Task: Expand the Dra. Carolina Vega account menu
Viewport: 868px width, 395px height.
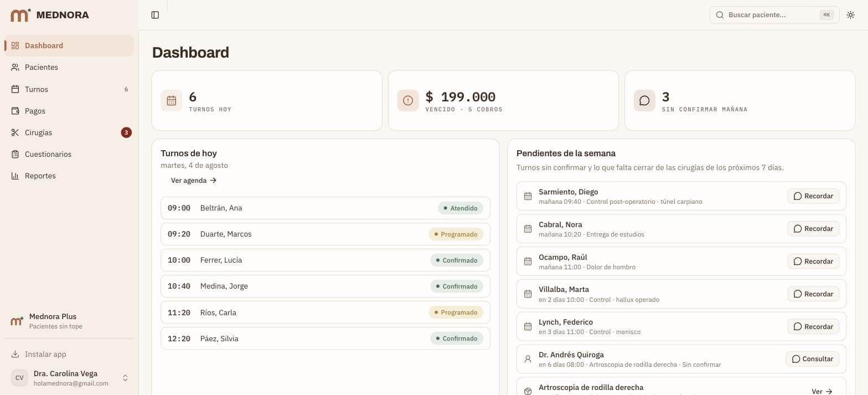Action: tap(69, 378)
